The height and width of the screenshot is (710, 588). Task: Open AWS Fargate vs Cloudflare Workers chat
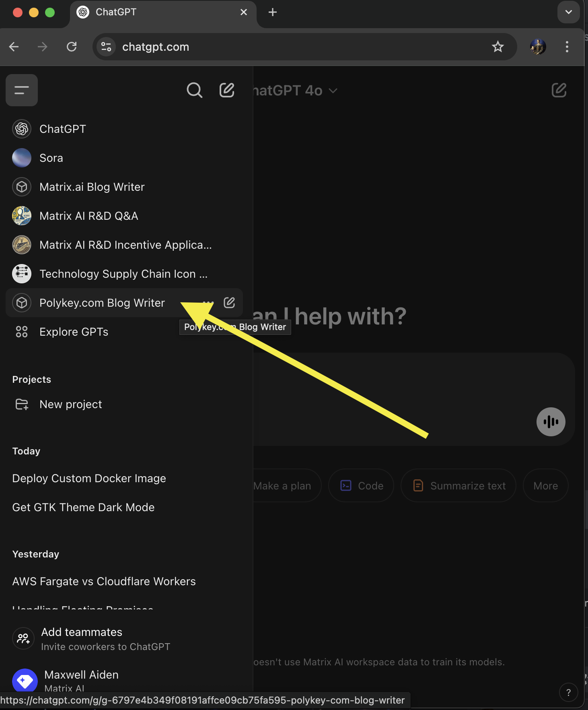(124, 581)
